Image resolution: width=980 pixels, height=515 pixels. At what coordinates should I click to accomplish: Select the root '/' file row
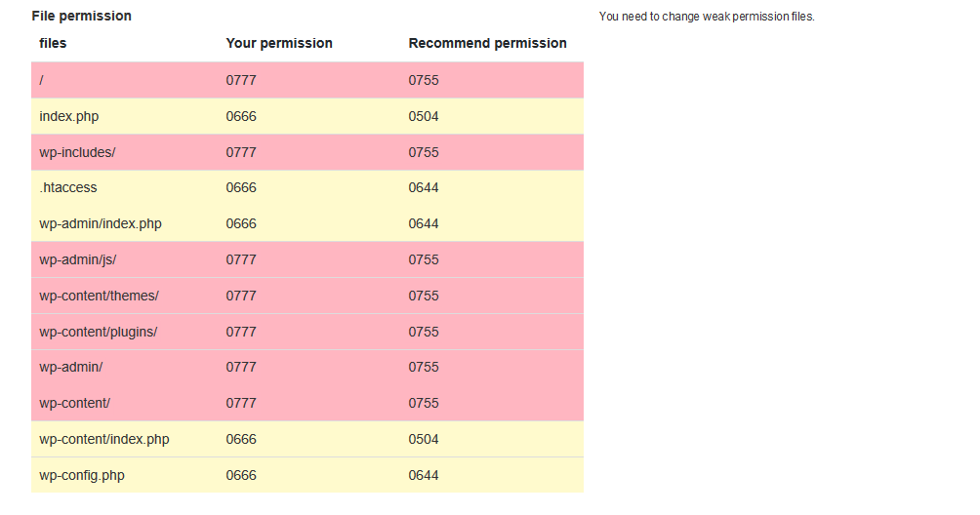click(42, 80)
